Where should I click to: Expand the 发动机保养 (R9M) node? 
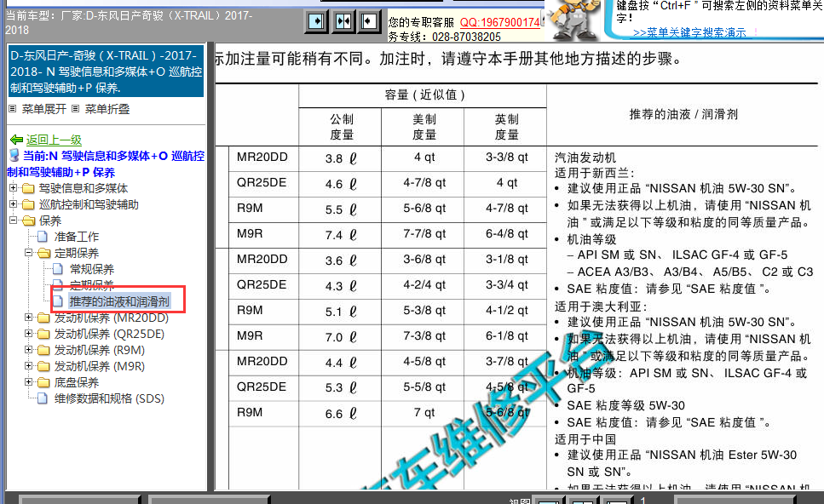(29, 349)
